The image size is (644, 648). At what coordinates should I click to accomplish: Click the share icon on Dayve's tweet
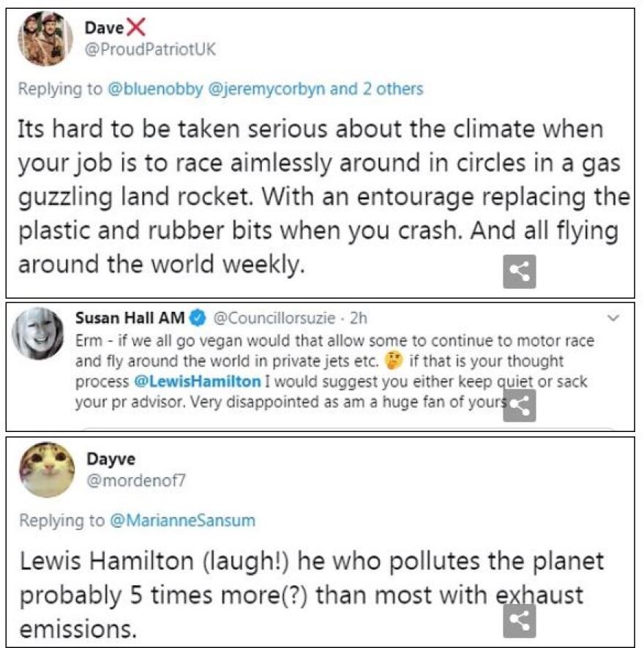click(520, 621)
